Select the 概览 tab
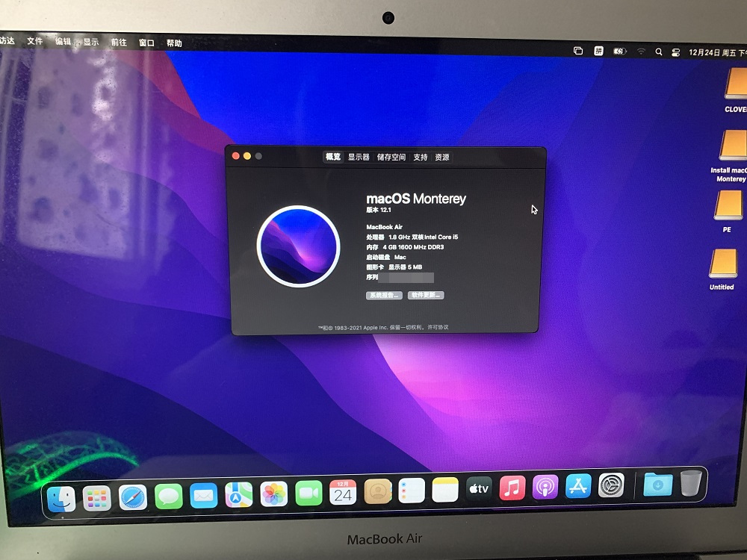747x560 pixels. tap(333, 157)
